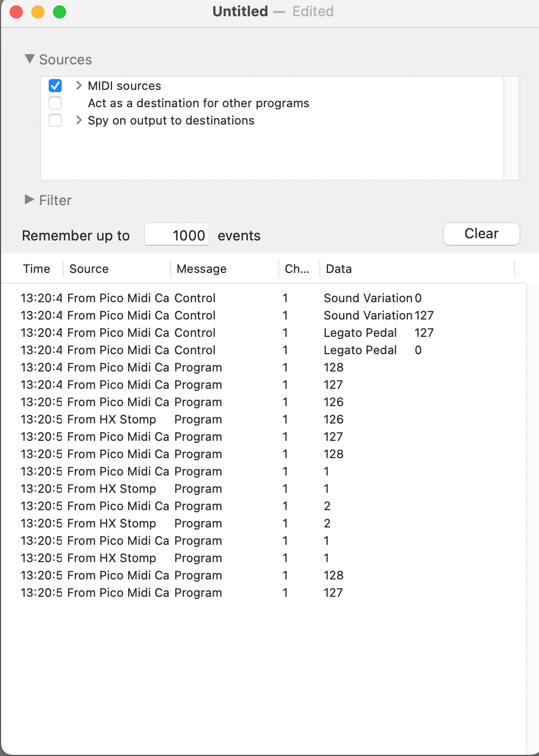Expand the MIDI sources tree item
The image size is (539, 756).
coord(79,86)
